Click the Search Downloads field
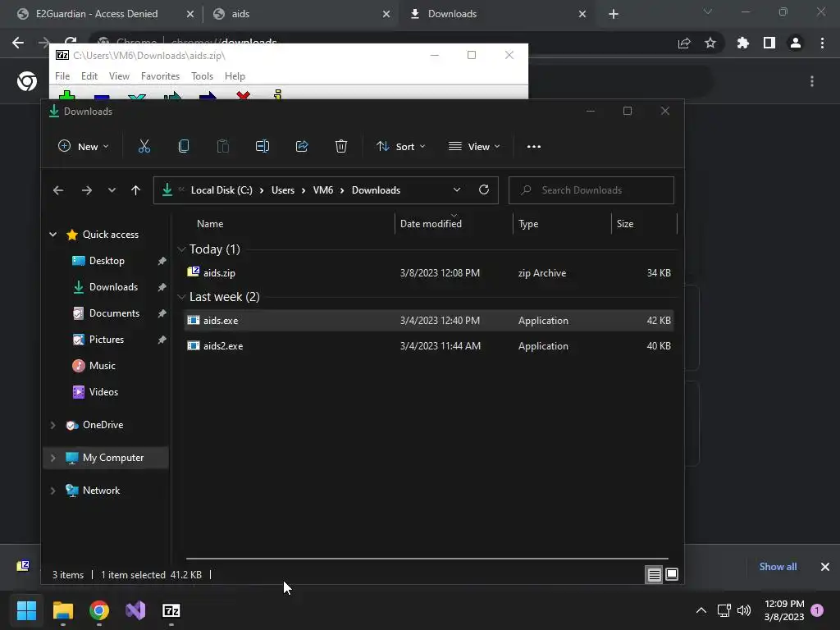The height and width of the screenshot is (630, 840). coord(591,190)
